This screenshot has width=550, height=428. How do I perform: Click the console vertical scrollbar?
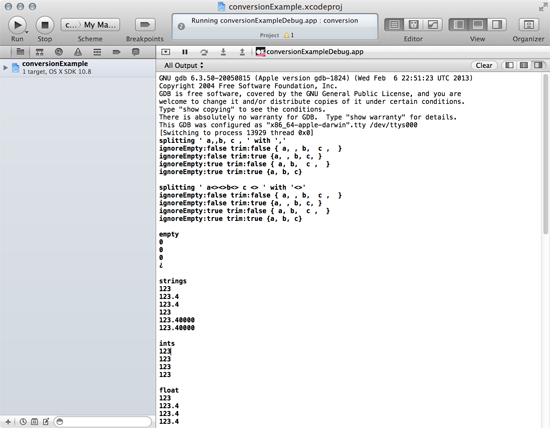pyautogui.click(x=545, y=154)
